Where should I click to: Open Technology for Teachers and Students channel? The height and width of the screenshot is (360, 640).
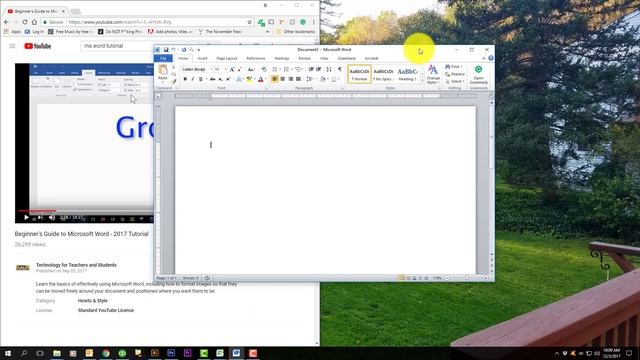(x=76, y=265)
